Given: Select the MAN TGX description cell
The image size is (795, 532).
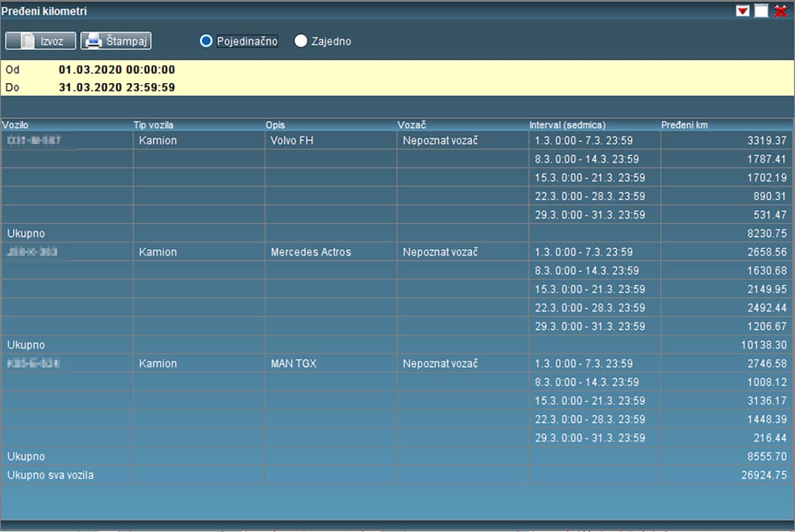Looking at the screenshot, I should [294, 364].
